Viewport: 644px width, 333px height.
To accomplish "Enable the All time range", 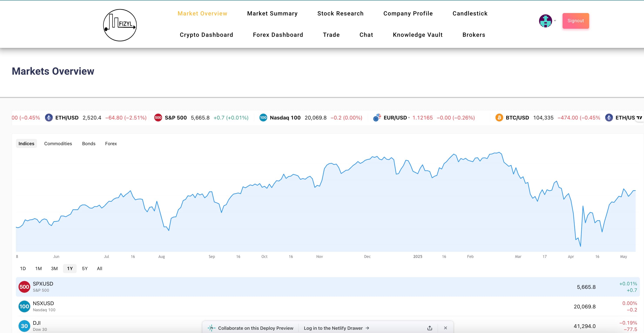I will 99,269.
